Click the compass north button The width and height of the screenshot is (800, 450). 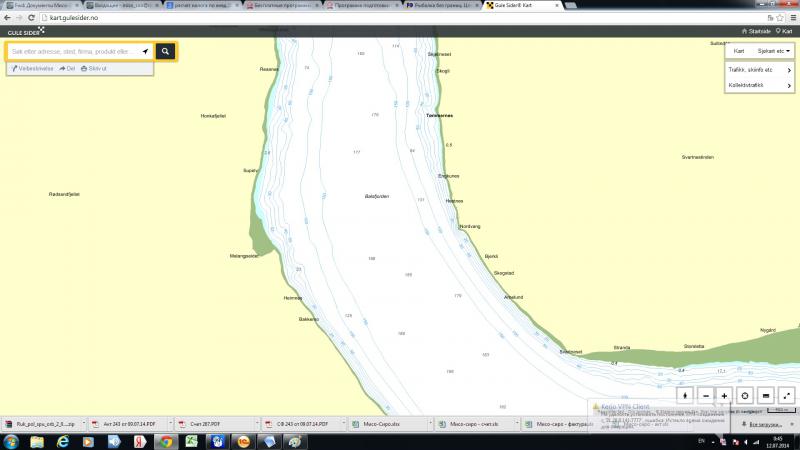[x=686, y=396]
